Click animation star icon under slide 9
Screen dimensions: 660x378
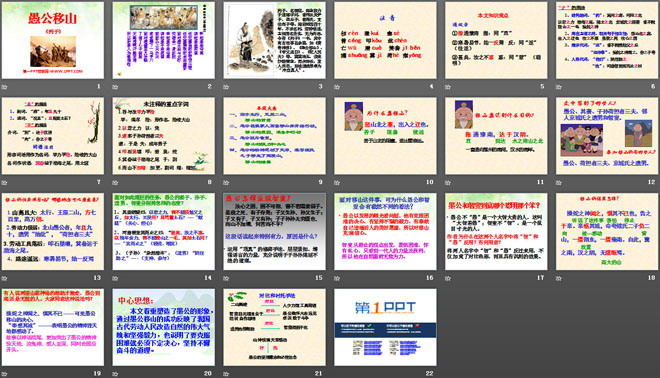(x=226, y=182)
